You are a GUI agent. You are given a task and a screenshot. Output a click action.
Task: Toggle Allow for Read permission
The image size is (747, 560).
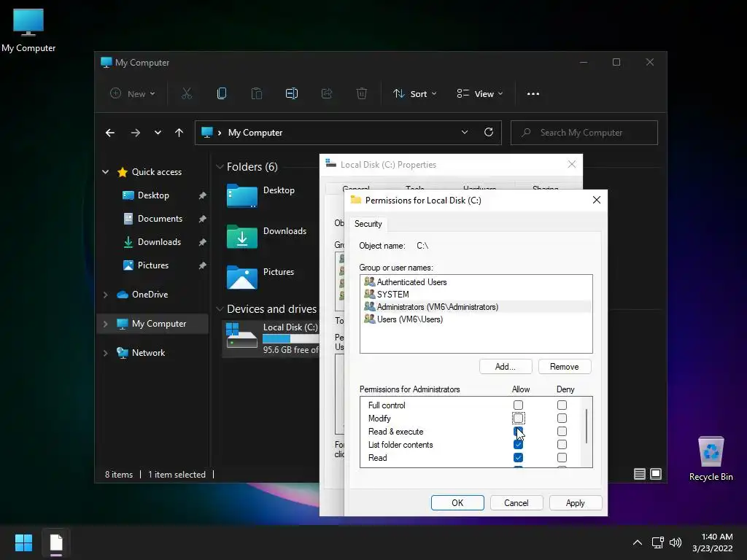point(519,458)
